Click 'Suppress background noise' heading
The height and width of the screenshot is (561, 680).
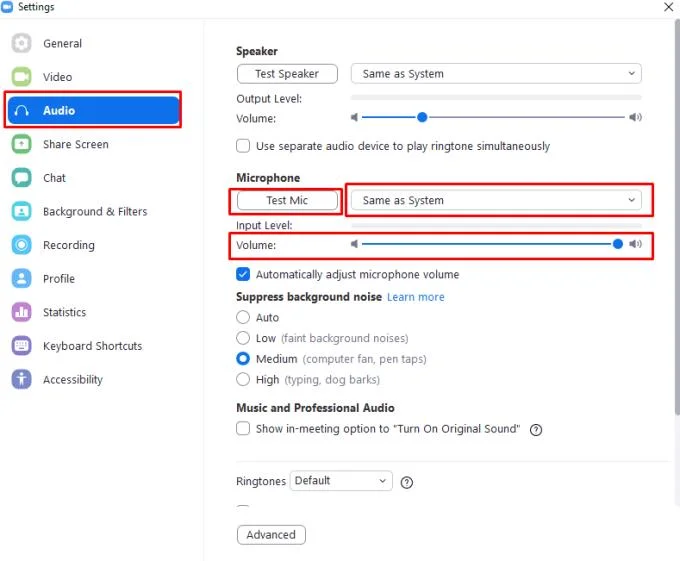pos(309,297)
